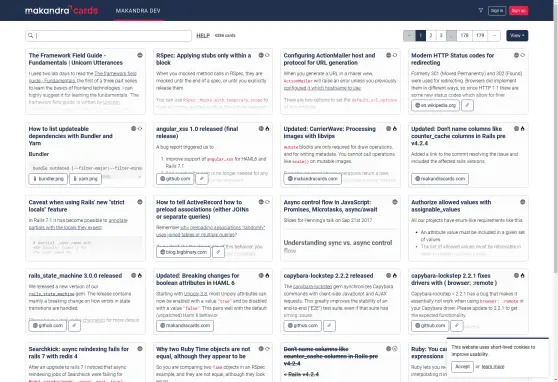Open blog.bigbinary.com link button

[183, 252]
